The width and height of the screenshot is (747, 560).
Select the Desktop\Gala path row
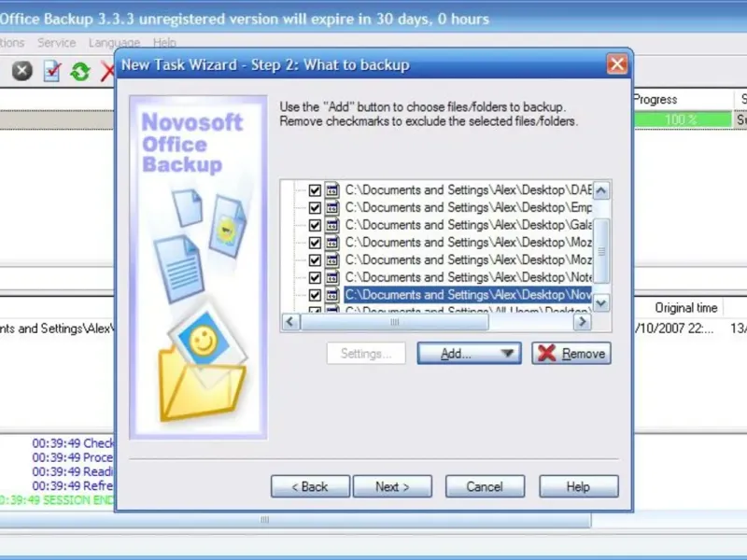click(468, 225)
